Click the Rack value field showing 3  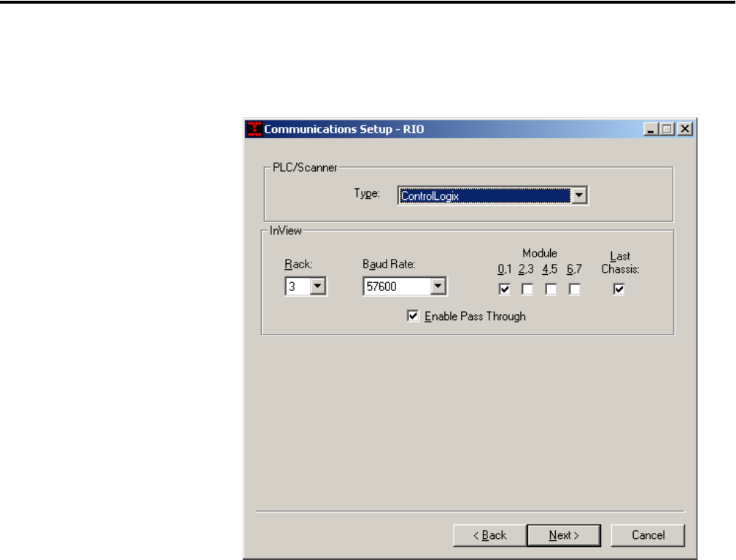click(298, 287)
